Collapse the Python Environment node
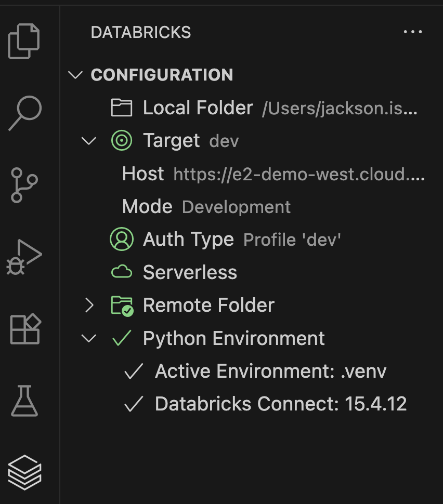 pyautogui.click(x=89, y=338)
